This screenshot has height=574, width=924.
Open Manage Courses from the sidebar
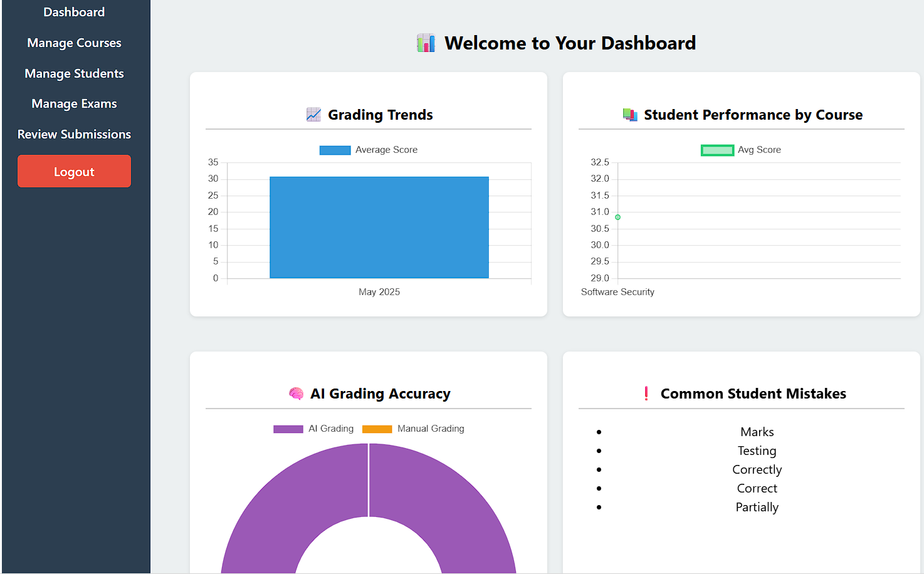[74, 43]
